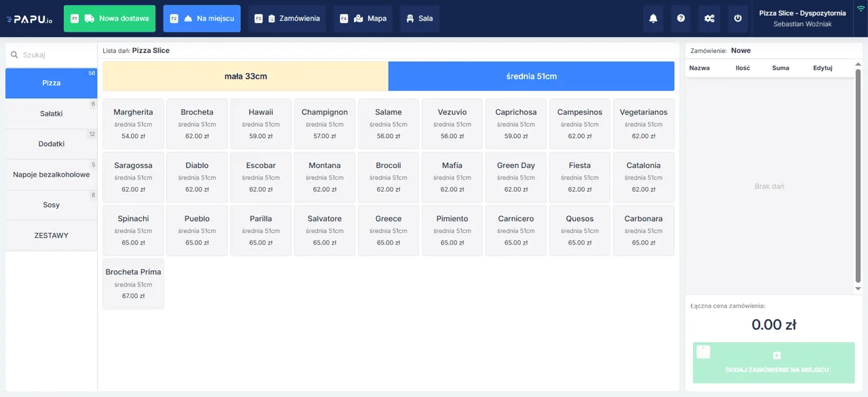Add Carnicero pizza to order

516,230
